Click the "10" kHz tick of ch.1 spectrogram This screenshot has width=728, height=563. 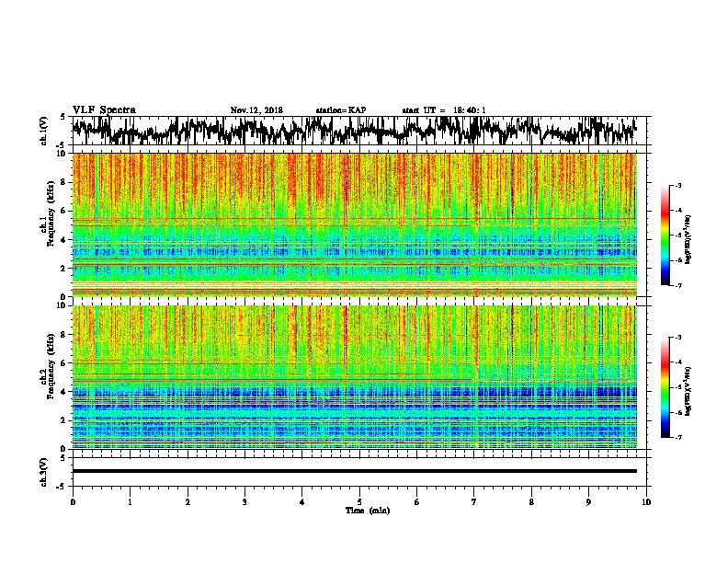[x=63, y=154]
